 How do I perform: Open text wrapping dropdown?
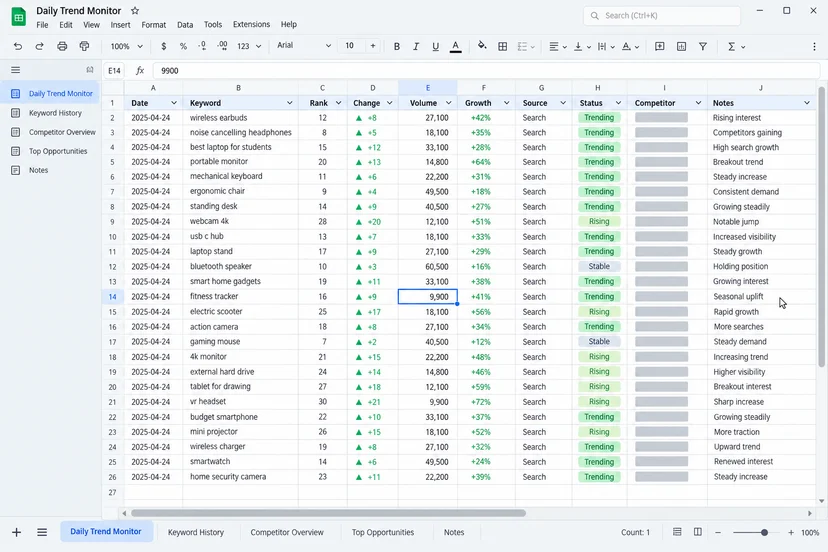tap(606, 46)
